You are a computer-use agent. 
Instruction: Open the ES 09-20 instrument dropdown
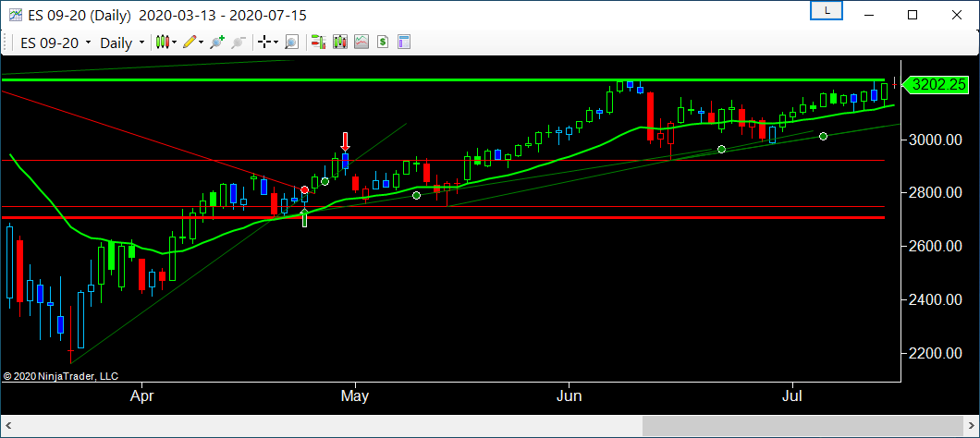pyautogui.click(x=55, y=43)
